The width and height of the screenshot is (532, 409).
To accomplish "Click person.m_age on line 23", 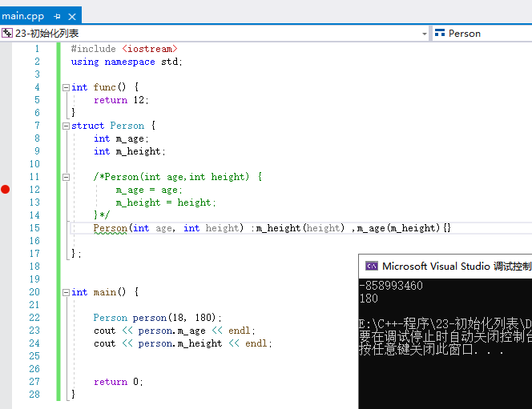I will tap(171, 331).
